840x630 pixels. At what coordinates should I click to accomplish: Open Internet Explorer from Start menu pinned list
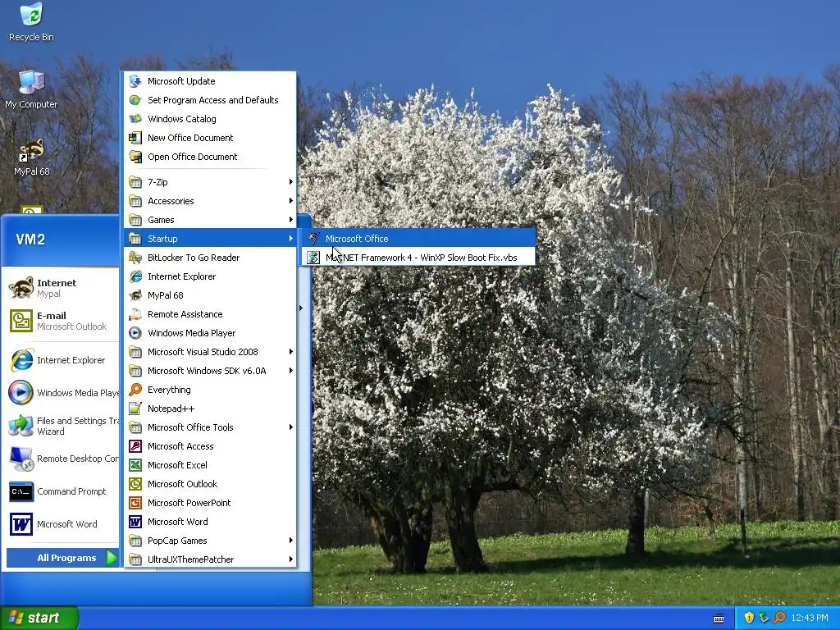(61, 360)
